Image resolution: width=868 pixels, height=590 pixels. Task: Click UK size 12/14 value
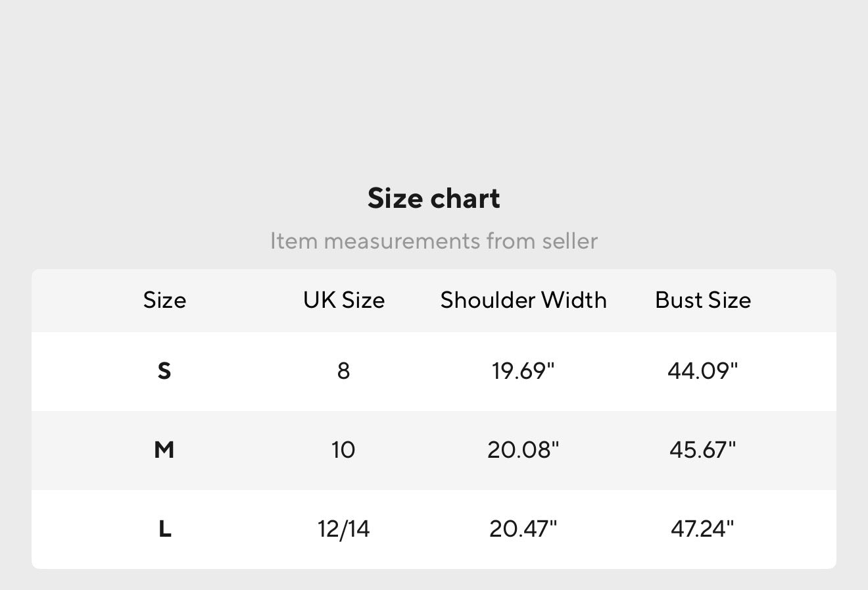point(343,529)
